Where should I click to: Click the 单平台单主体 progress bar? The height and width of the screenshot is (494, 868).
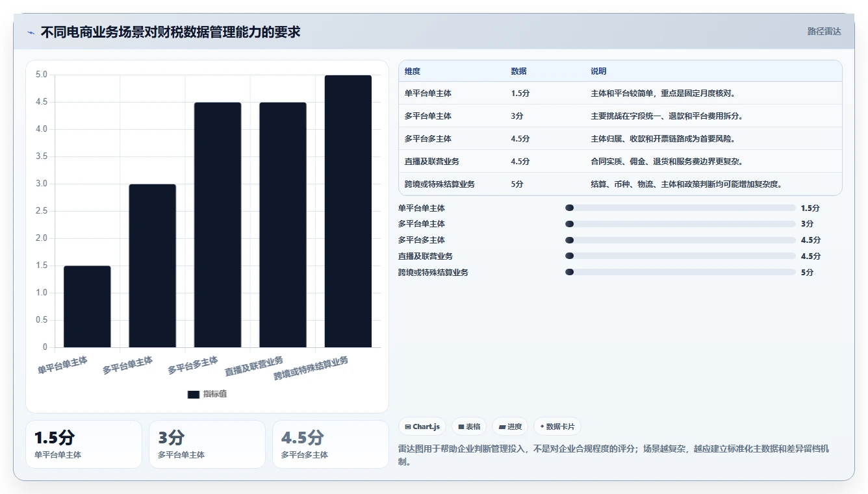click(680, 208)
